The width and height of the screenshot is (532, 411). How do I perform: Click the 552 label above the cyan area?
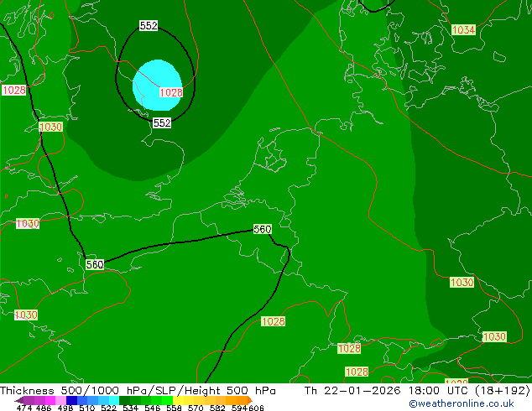[149, 25]
